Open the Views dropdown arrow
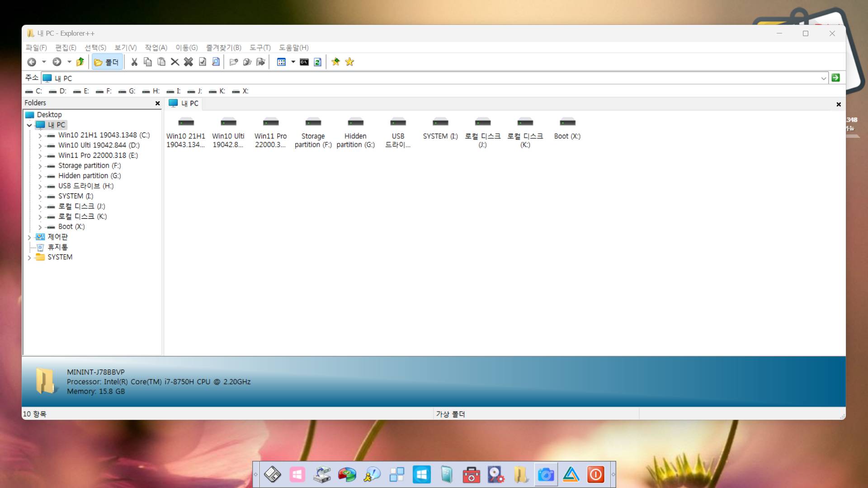This screenshot has width=868, height=488. (293, 62)
